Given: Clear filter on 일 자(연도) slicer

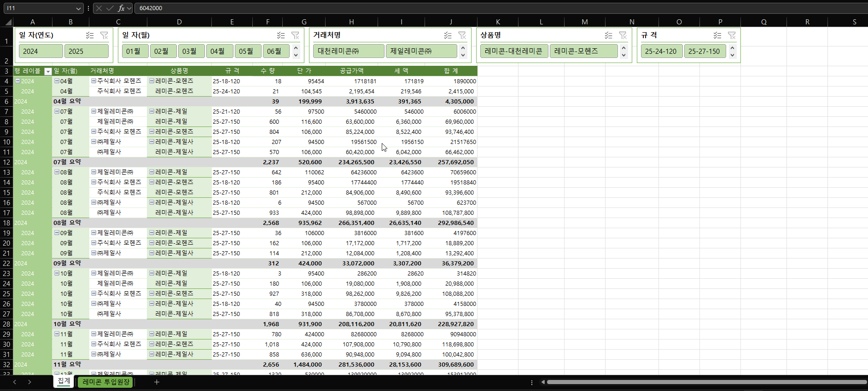Looking at the screenshot, I should 104,35.
